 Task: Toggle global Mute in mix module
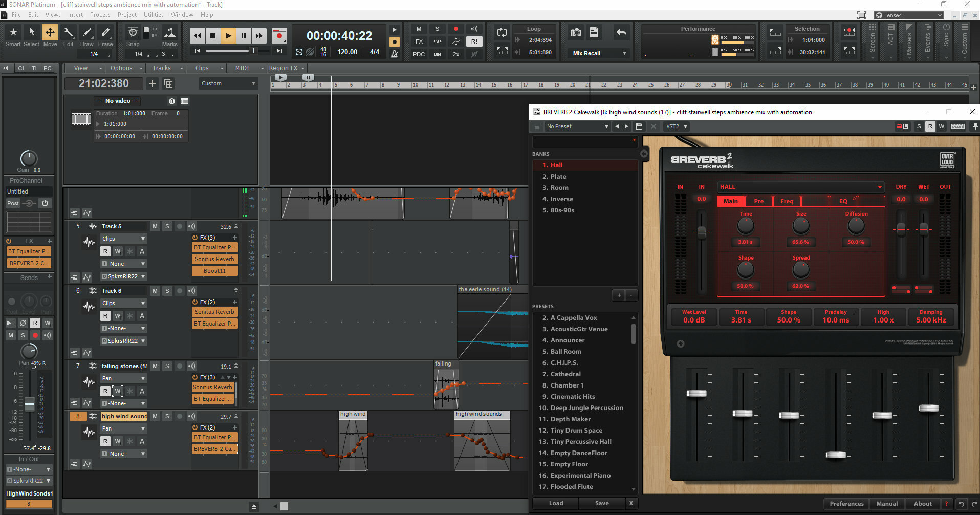point(419,29)
